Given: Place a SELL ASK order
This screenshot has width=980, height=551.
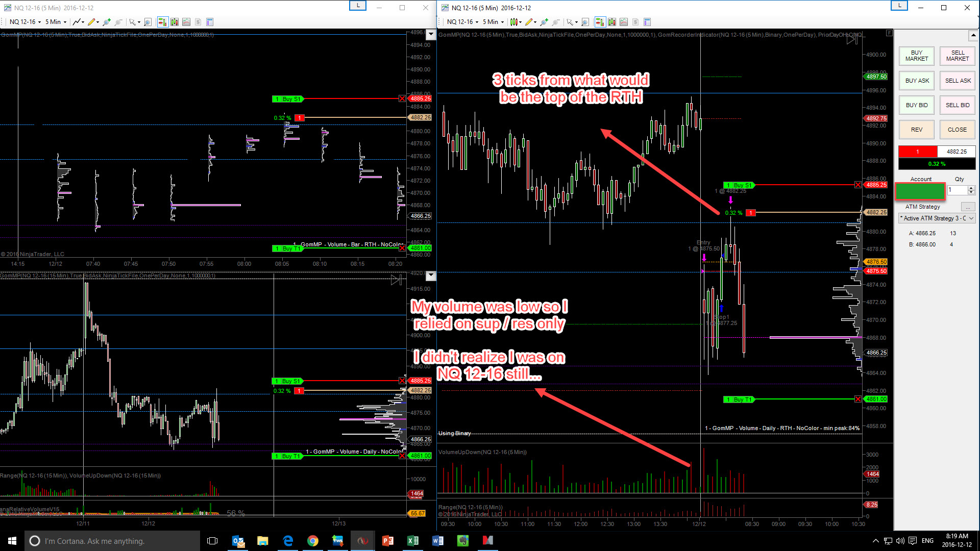Looking at the screenshot, I should pos(958,81).
